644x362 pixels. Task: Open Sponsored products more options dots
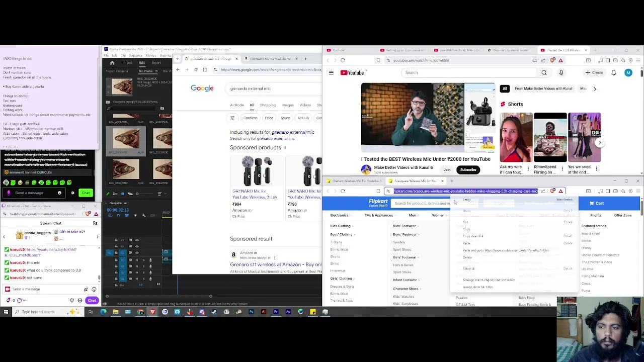click(285, 148)
